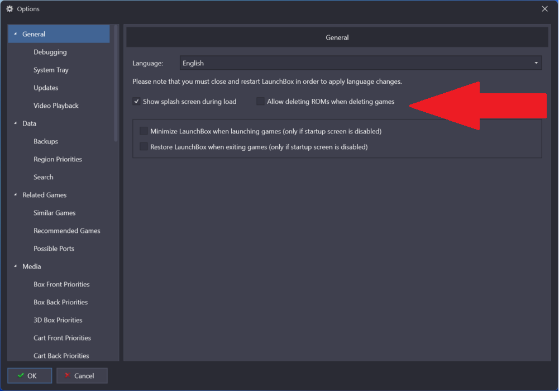Open Box Front Priorities settings
Image resolution: width=559 pixels, height=392 pixels.
(61, 284)
